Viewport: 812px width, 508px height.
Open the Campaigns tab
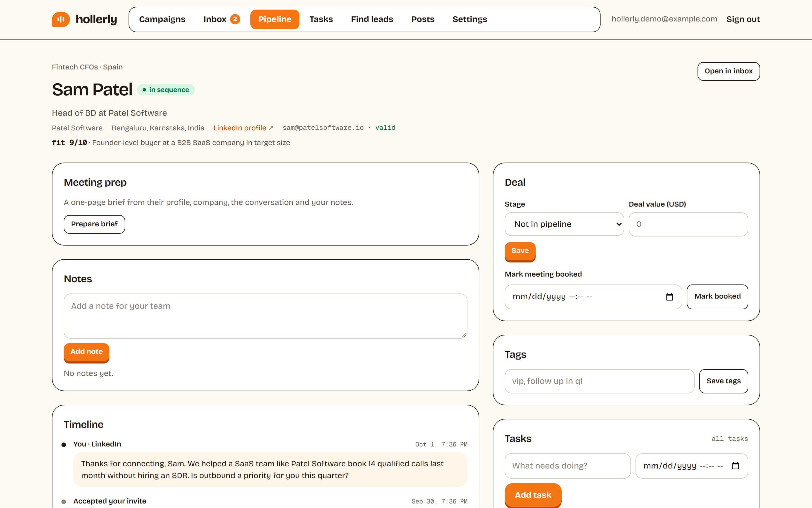[x=162, y=19]
